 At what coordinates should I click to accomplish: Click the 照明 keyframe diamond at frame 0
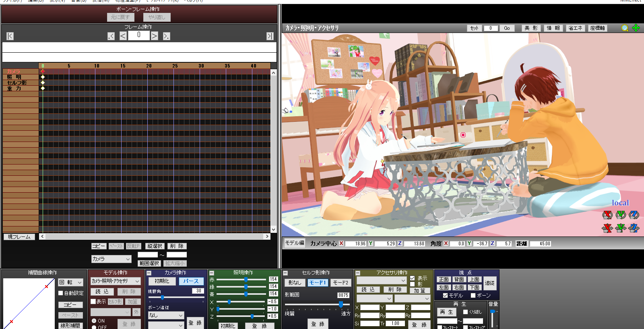coord(43,77)
